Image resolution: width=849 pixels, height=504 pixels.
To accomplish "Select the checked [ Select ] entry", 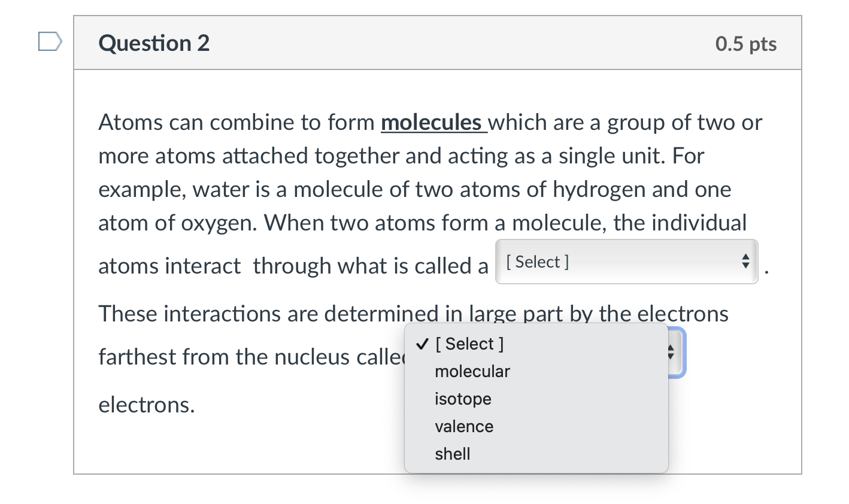I will [470, 344].
